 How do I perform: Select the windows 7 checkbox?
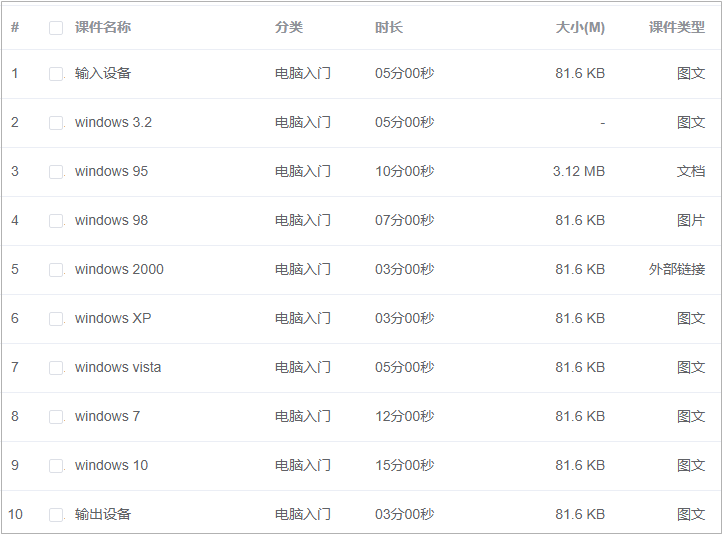click(x=56, y=417)
